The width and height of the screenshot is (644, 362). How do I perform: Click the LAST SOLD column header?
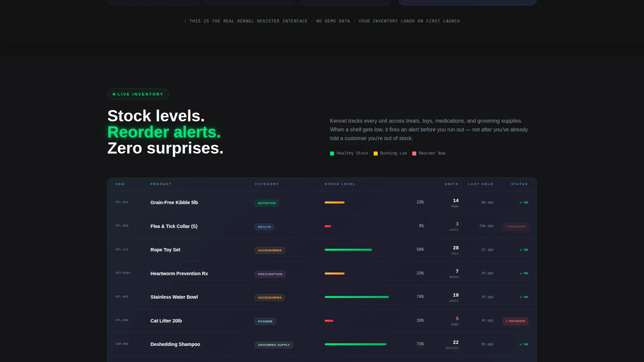[x=481, y=184]
